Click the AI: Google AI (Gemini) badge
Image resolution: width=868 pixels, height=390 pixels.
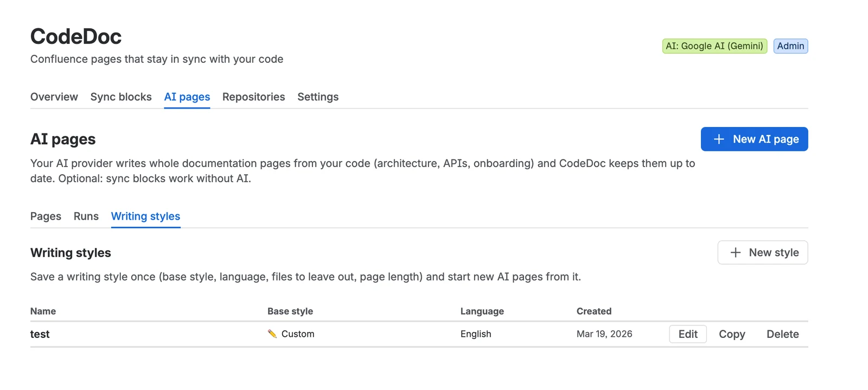pos(714,46)
